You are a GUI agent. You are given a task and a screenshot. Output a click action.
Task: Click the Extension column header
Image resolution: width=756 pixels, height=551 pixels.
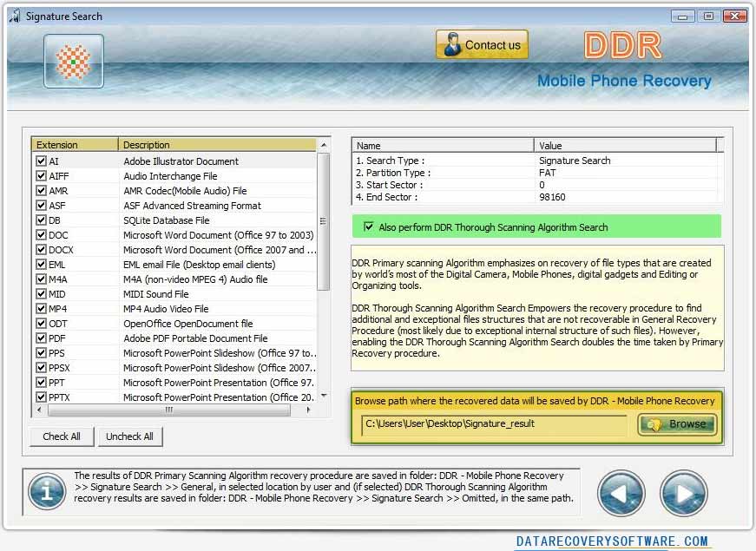click(75, 145)
